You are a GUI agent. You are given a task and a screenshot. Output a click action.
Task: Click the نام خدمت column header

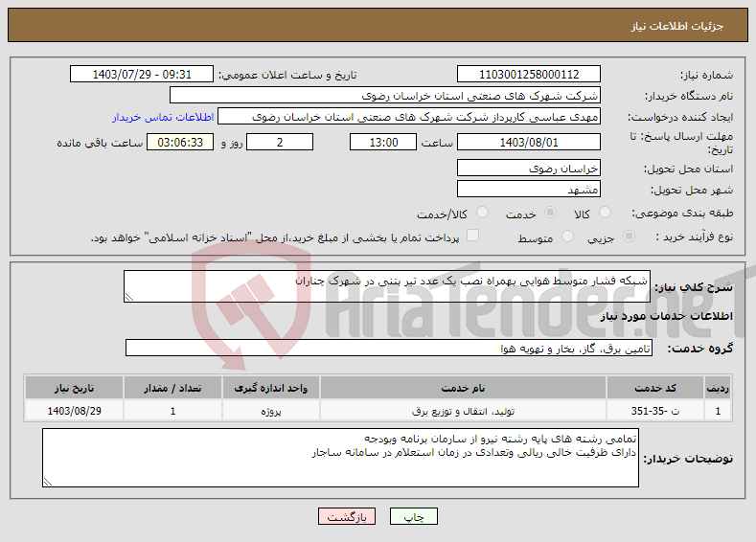[x=463, y=388]
